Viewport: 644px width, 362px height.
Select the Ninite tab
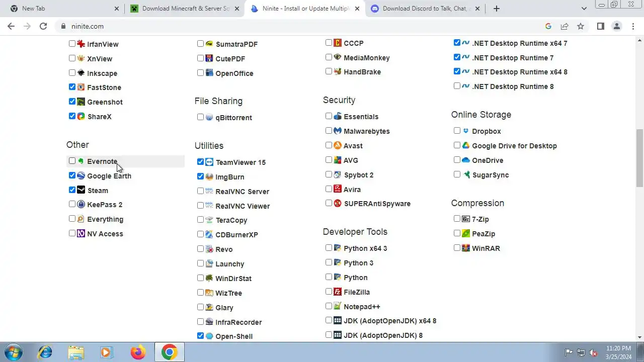pyautogui.click(x=305, y=9)
